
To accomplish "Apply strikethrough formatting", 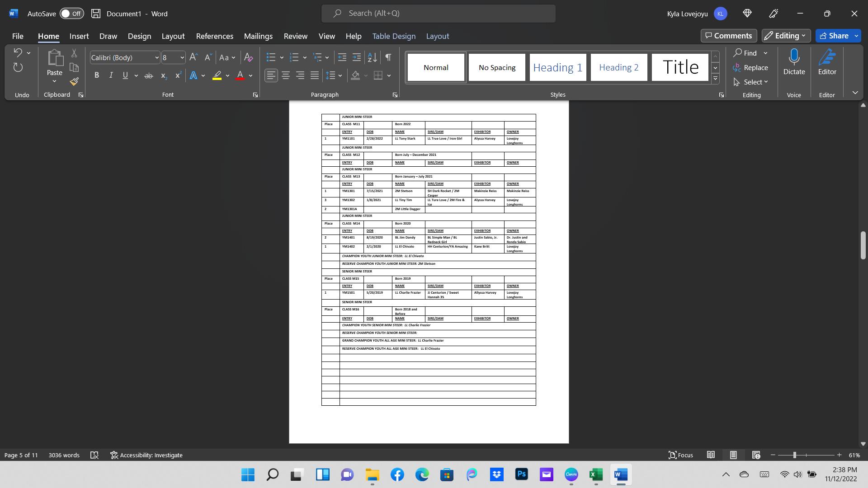I will click(148, 75).
